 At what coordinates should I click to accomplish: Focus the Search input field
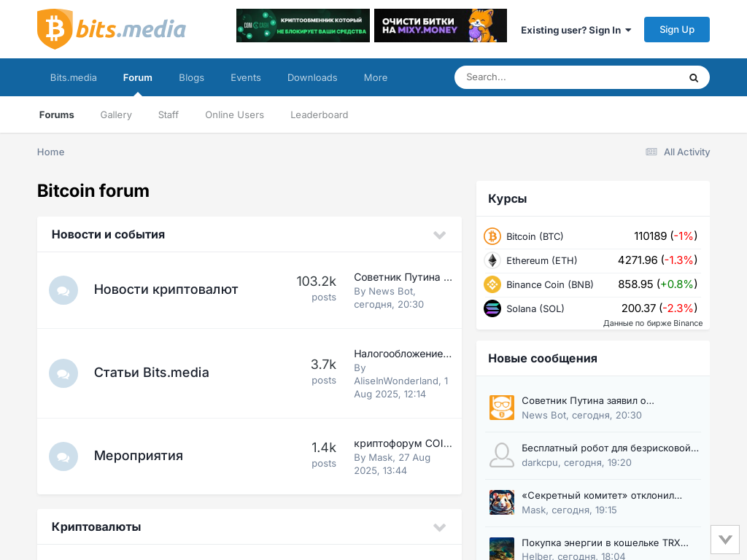coord(569,77)
